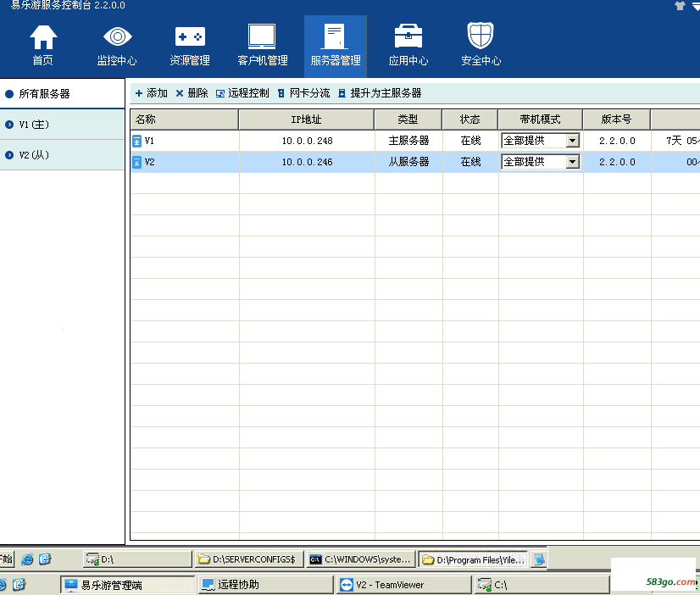
Task: Sort by 状态 column header
Action: (470, 120)
